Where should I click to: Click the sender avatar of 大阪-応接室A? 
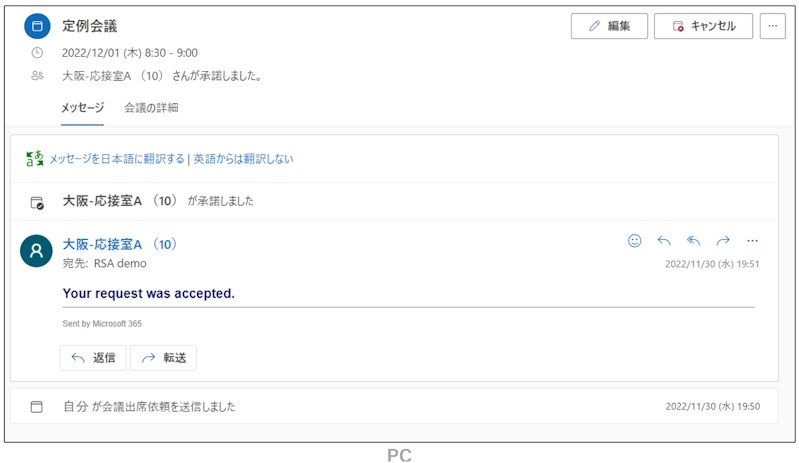pos(36,251)
